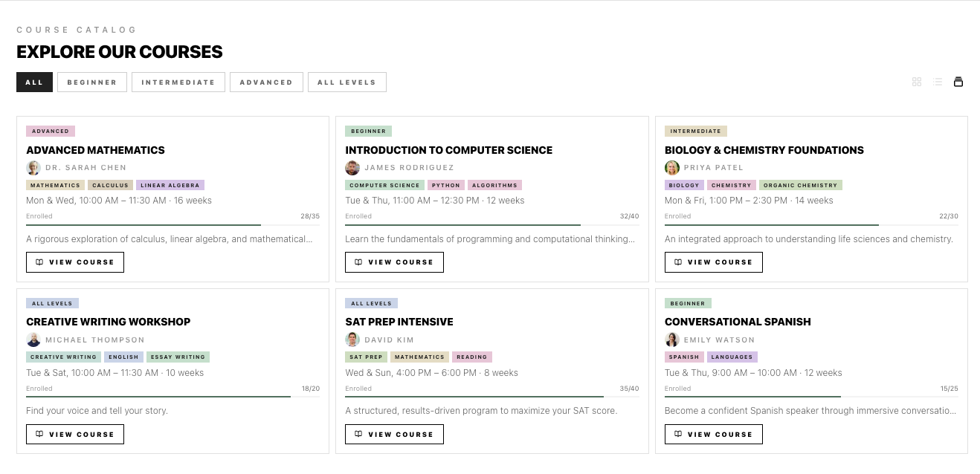Click the Creative Writing Workshop enrollment bar

coord(173,397)
